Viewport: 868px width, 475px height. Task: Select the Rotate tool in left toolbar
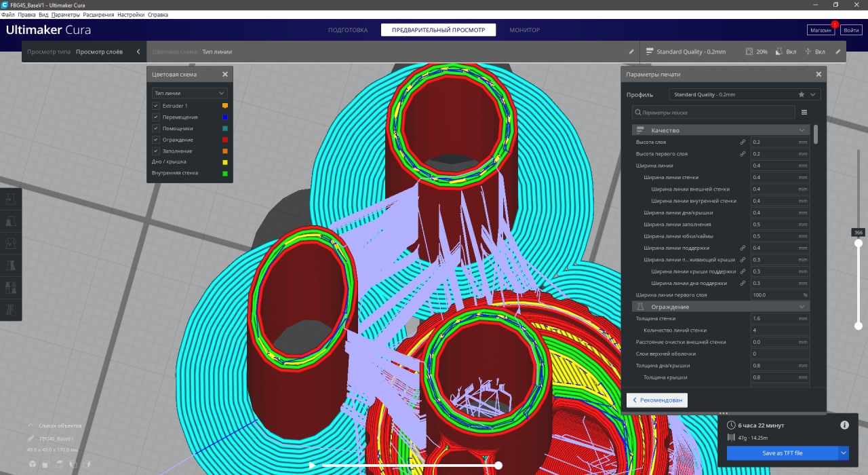pyautogui.click(x=12, y=244)
